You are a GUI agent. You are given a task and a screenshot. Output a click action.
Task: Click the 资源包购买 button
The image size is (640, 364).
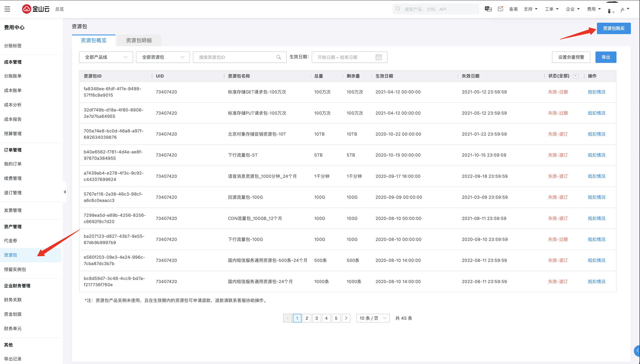613,28
